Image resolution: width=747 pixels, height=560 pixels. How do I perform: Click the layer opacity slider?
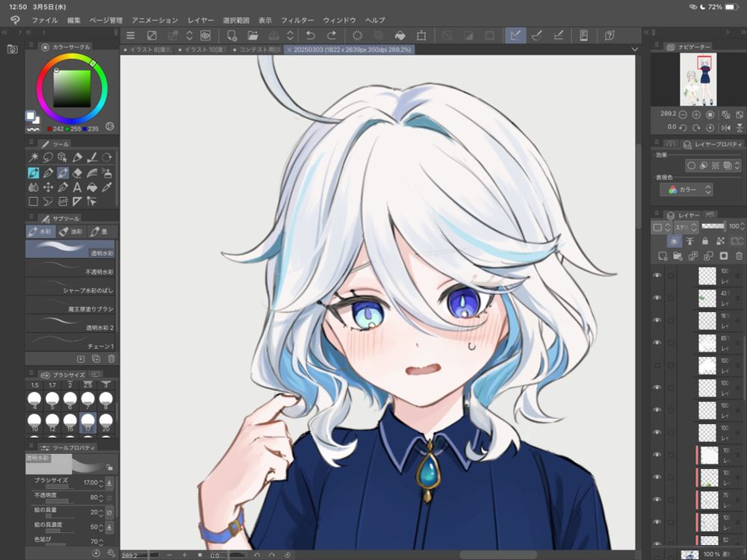click(713, 227)
